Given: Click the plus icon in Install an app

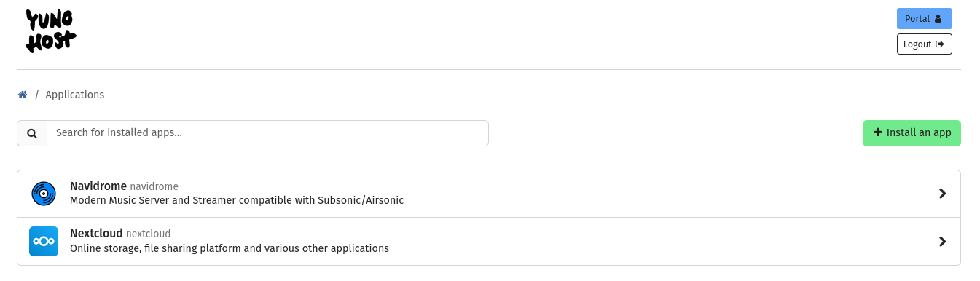Looking at the screenshot, I should click(877, 132).
